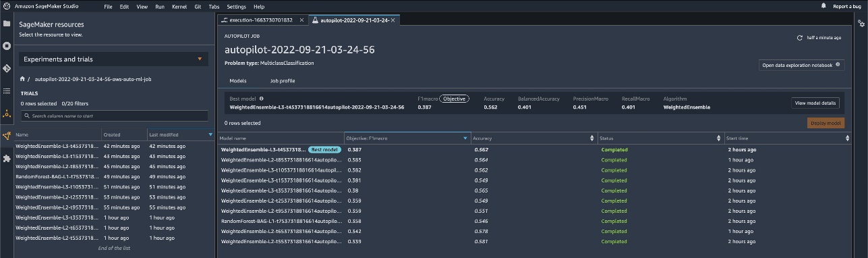Click the sort arrow on Objective: F1macro column
Image resolution: width=868 pixels, height=258 pixels.
click(465, 138)
